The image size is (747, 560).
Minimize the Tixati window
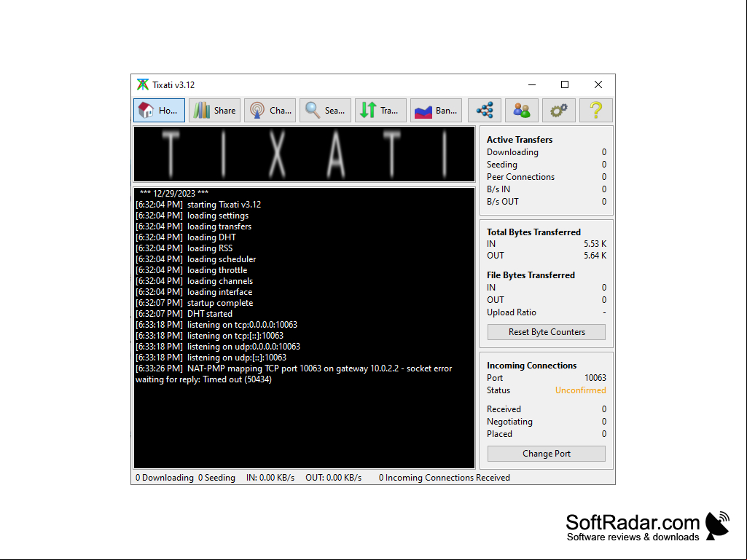(x=532, y=84)
